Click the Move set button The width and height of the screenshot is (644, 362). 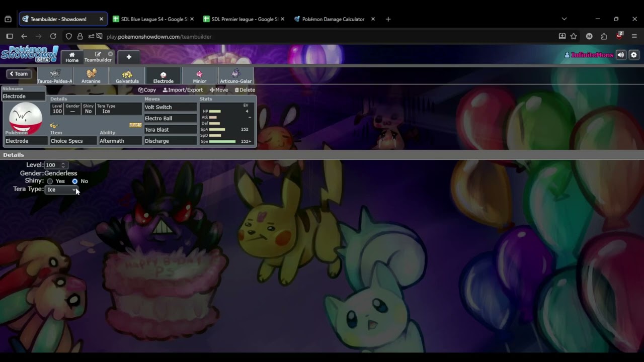tap(219, 90)
